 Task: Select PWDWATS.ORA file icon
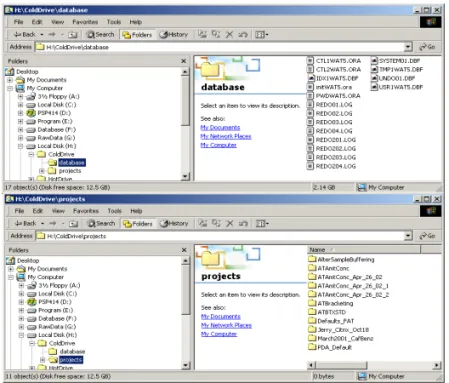click(x=310, y=96)
